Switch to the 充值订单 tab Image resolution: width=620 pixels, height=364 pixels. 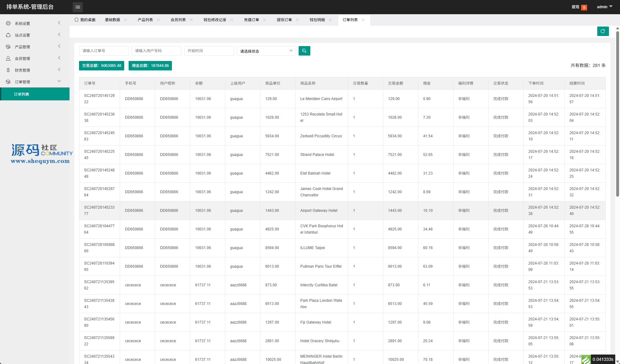(x=251, y=20)
